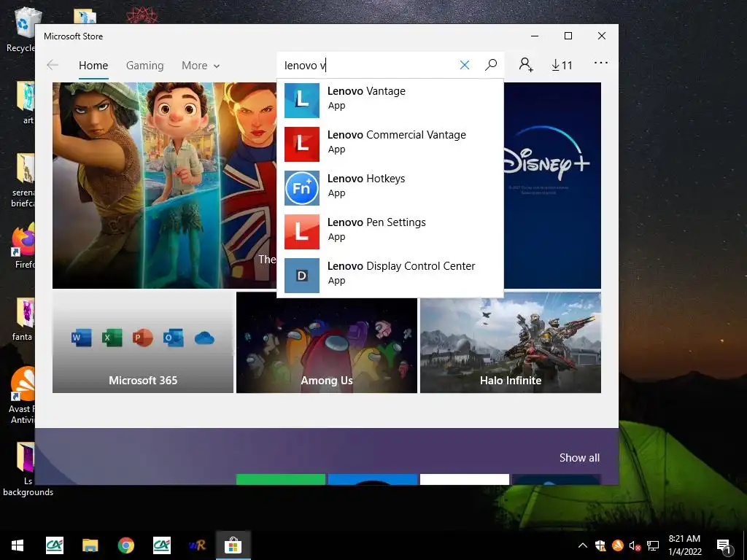The height and width of the screenshot is (560, 747).
Task: Launch Google Chrome from the taskbar
Action: click(x=125, y=545)
